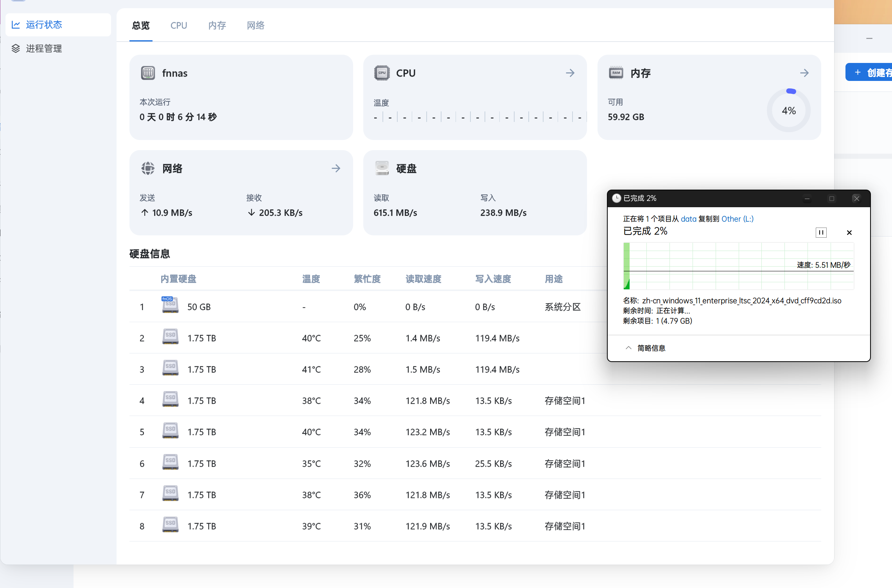
Task: Click the 25.5 KB/s write speed
Action: pos(494,464)
